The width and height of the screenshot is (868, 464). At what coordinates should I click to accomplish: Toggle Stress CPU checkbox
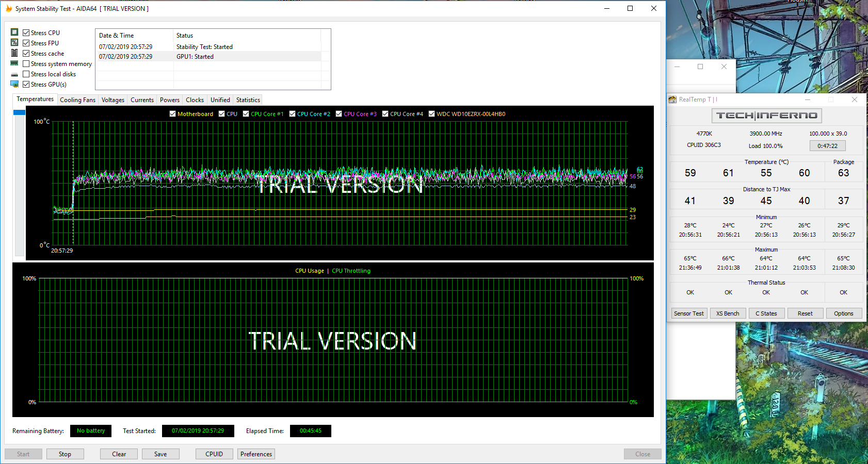pos(26,33)
